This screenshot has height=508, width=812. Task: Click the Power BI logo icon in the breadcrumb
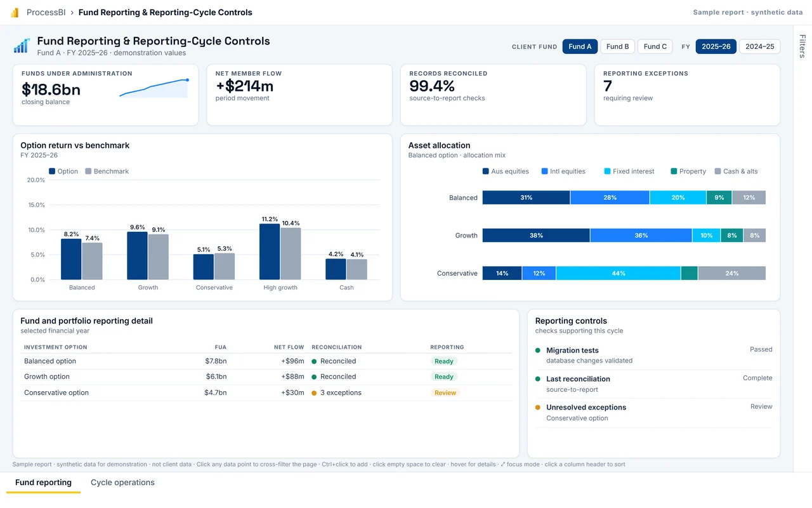pyautogui.click(x=15, y=13)
